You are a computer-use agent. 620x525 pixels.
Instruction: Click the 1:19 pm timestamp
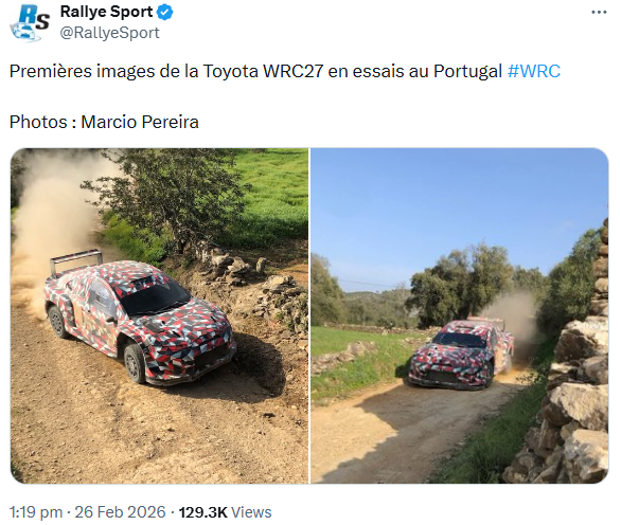coord(34,512)
